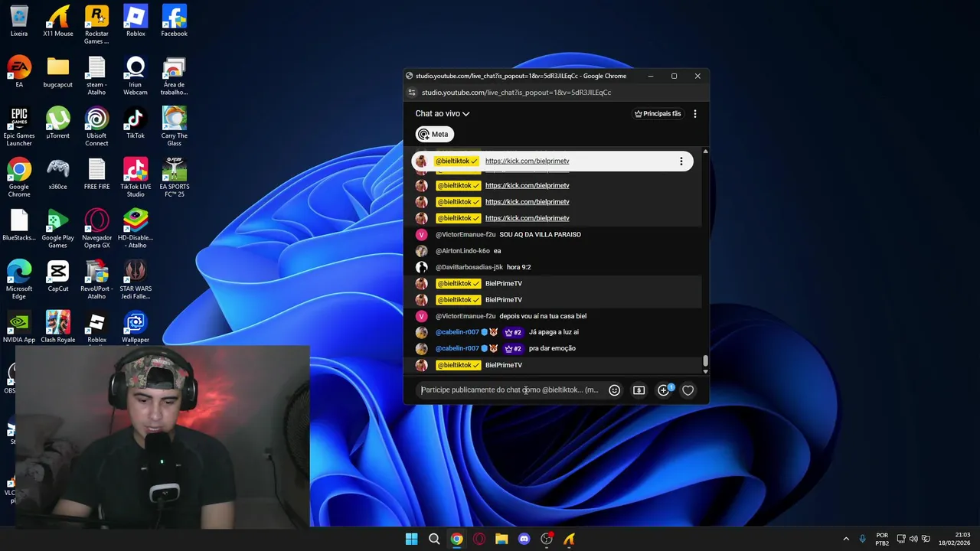Open the Windows Start menu
Image resolution: width=980 pixels, height=551 pixels.
(x=411, y=539)
